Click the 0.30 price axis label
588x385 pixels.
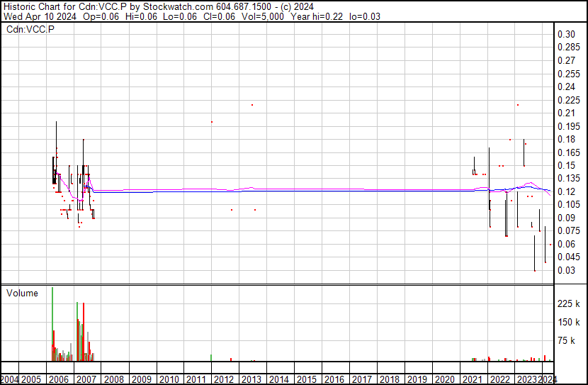tap(566, 35)
